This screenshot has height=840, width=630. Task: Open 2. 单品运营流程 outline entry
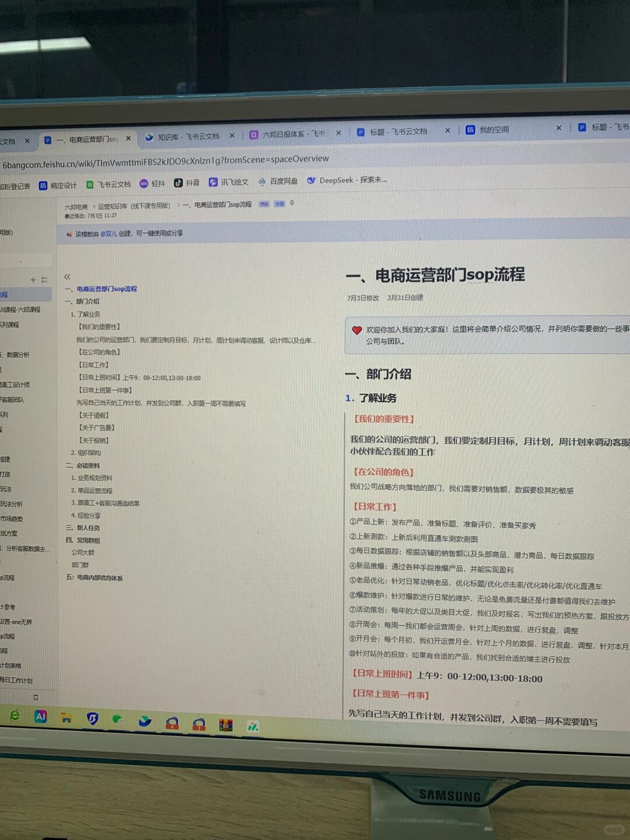point(92,491)
